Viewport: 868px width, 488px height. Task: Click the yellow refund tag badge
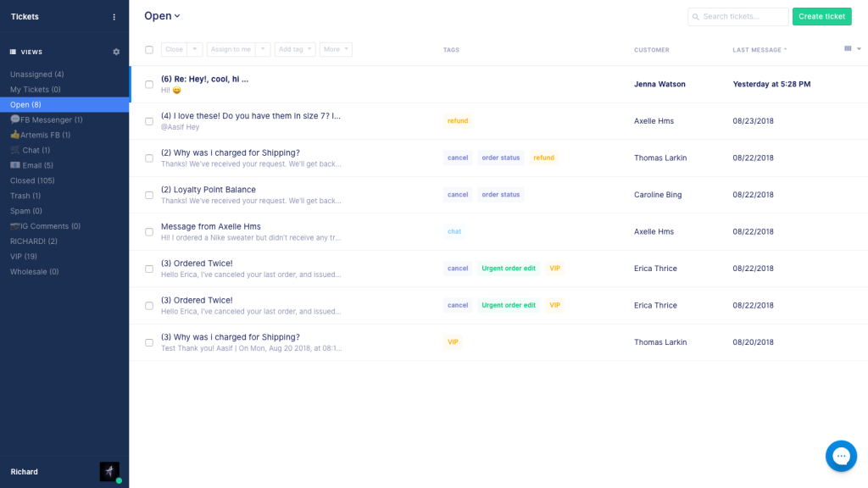click(x=458, y=120)
